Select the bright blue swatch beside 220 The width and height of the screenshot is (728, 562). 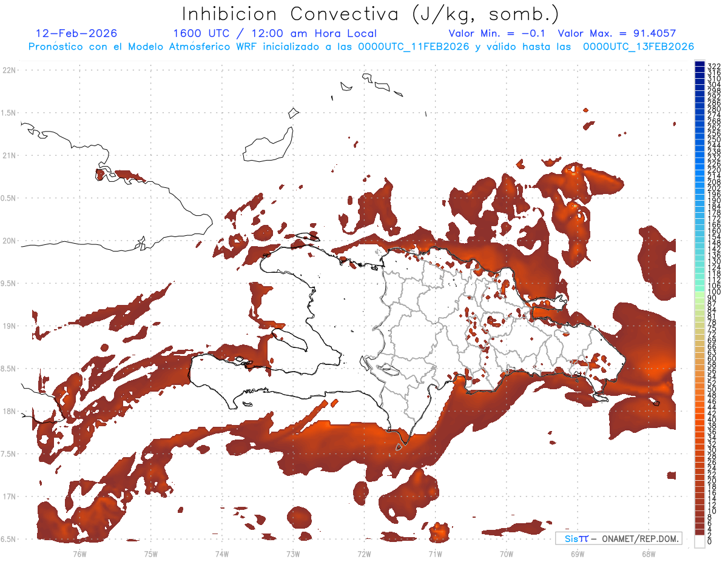699,168
